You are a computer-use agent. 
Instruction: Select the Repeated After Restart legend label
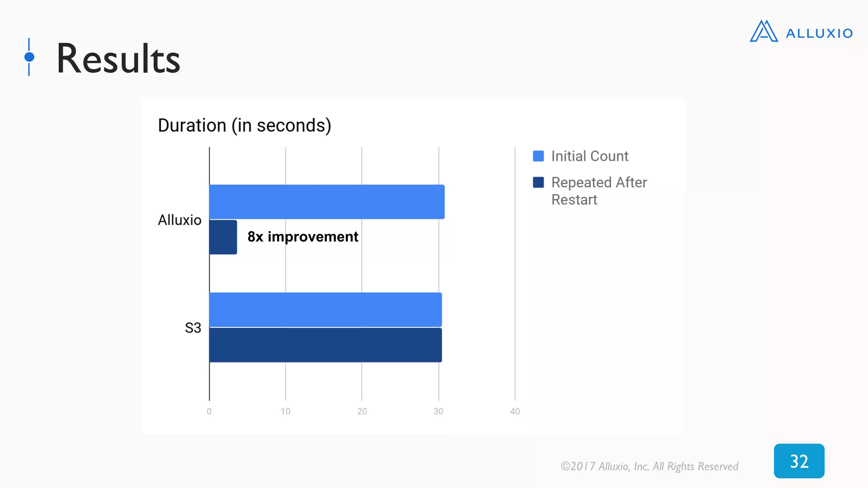point(599,191)
